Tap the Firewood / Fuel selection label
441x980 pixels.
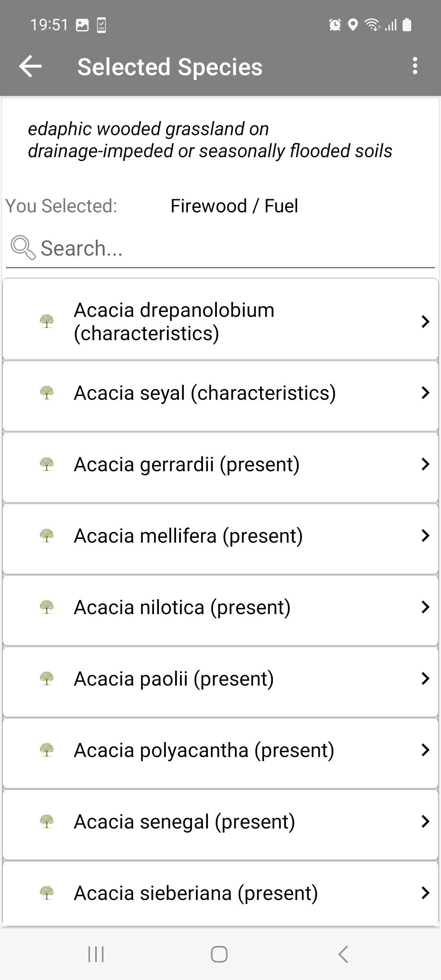(234, 206)
